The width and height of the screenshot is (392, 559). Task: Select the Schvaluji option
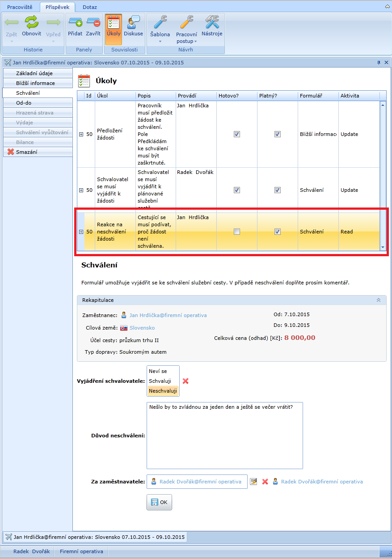(x=160, y=381)
